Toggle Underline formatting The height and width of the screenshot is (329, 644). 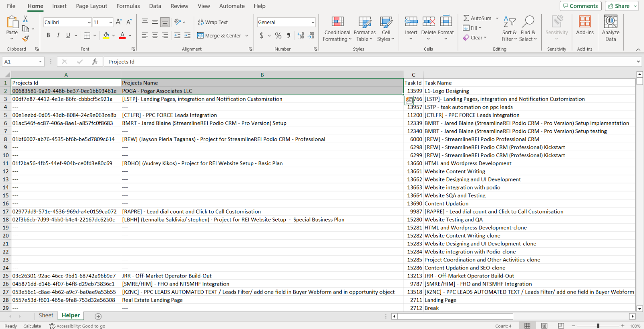pyautogui.click(x=68, y=35)
